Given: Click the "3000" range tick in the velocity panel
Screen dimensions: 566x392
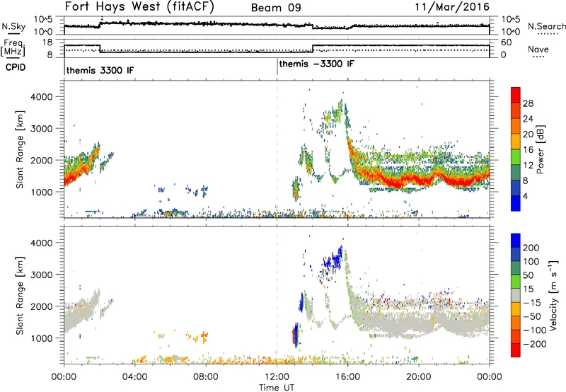Looking at the screenshot, I should pos(42,275).
